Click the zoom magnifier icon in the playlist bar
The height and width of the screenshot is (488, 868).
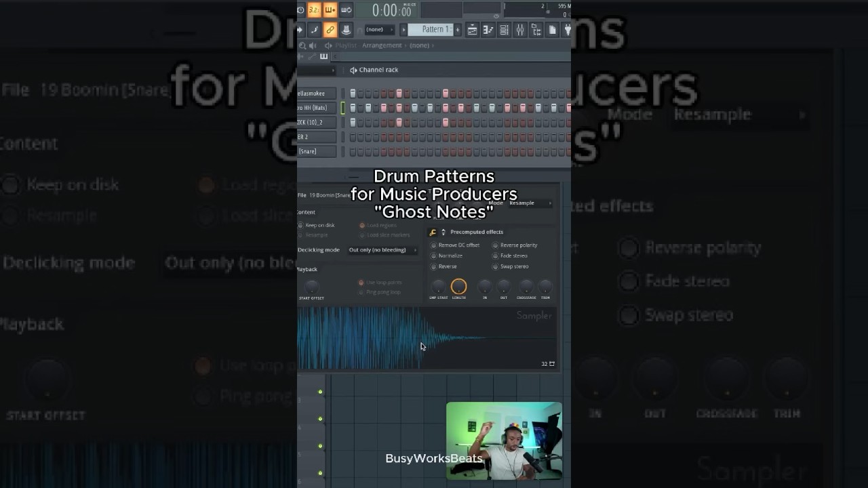[302, 45]
